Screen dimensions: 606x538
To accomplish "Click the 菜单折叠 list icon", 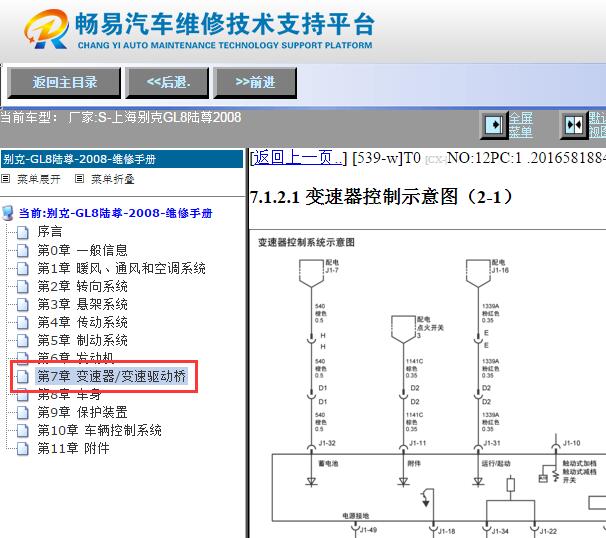I will tap(79, 179).
